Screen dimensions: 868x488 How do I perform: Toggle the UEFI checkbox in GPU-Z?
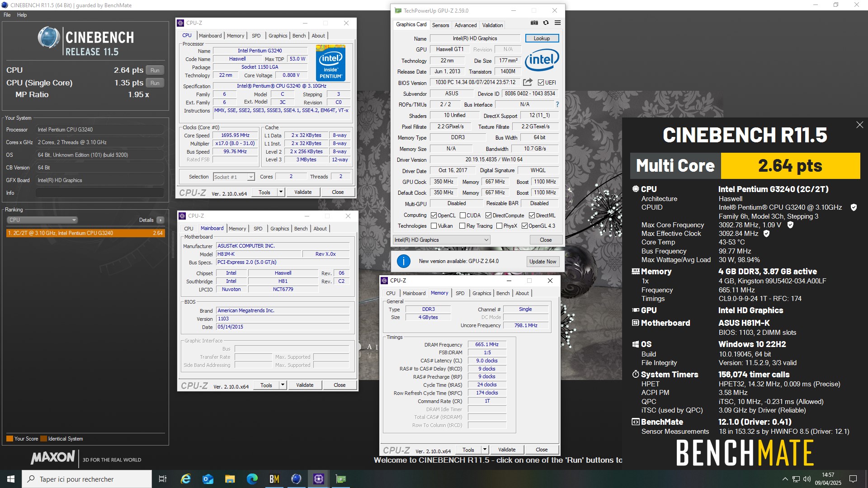point(541,82)
